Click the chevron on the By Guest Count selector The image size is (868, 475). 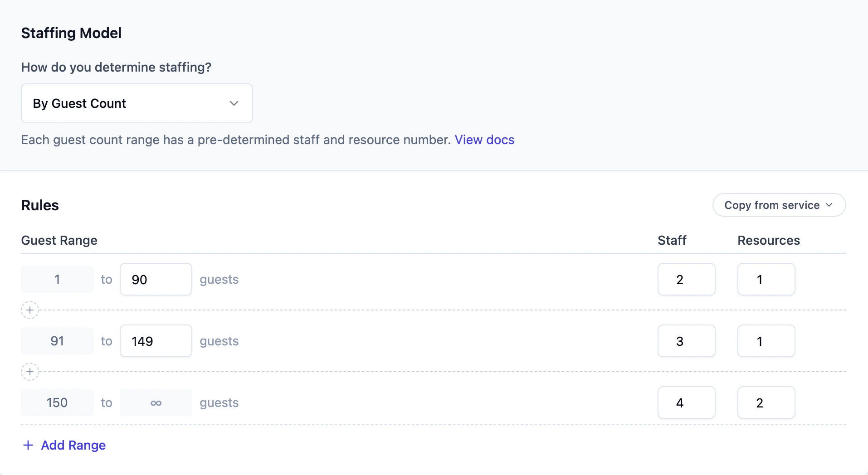pos(234,103)
